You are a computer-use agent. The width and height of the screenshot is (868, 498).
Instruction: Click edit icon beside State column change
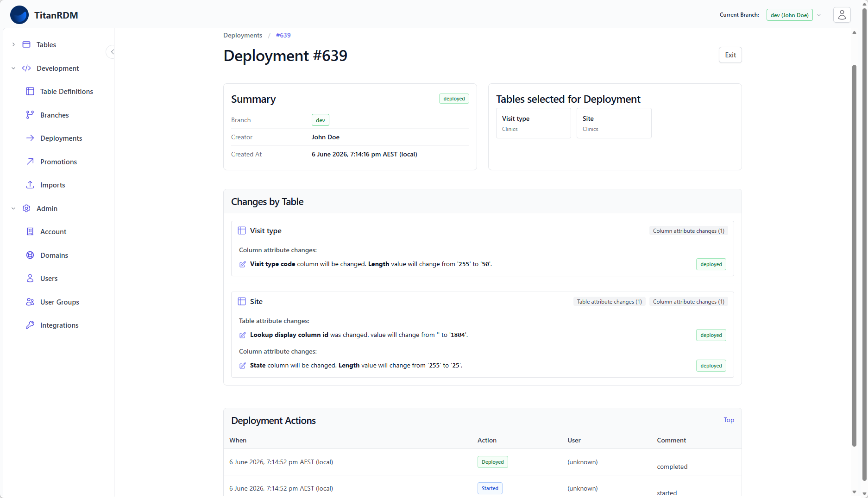[243, 366]
